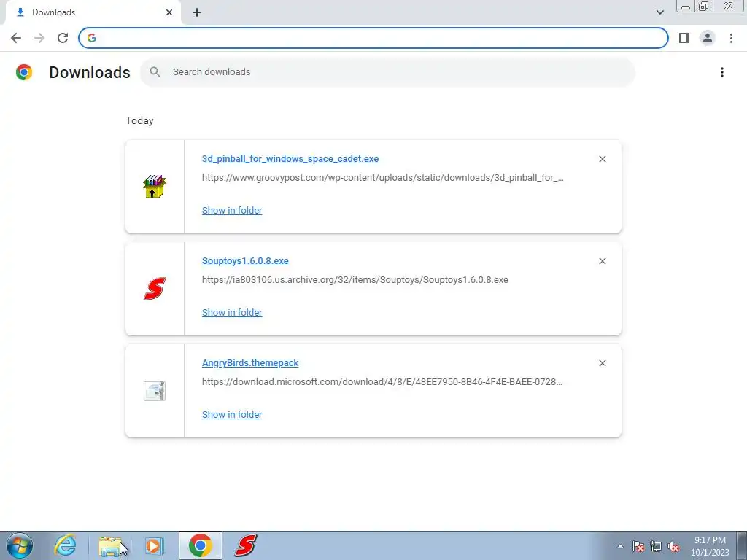
Task: Click the Show desktop strip beside the taskbar clock
Action: [741, 545]
